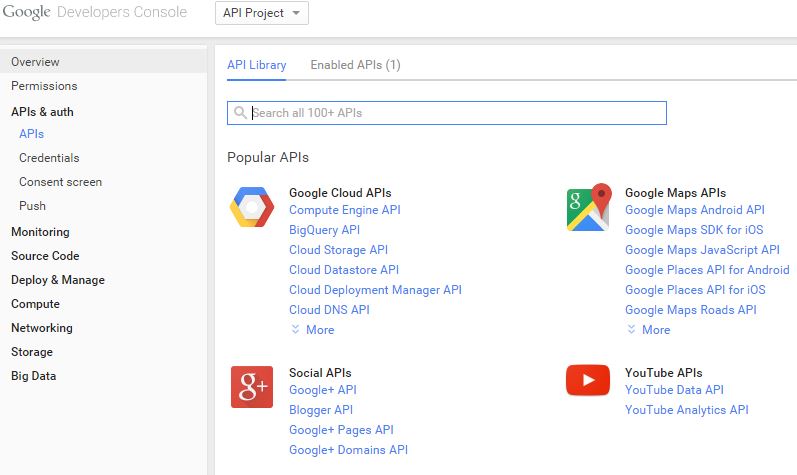Click the YouTube play logo icon
Image resolution: width=797 pixels, height=475 pixels.
(588, 380)
